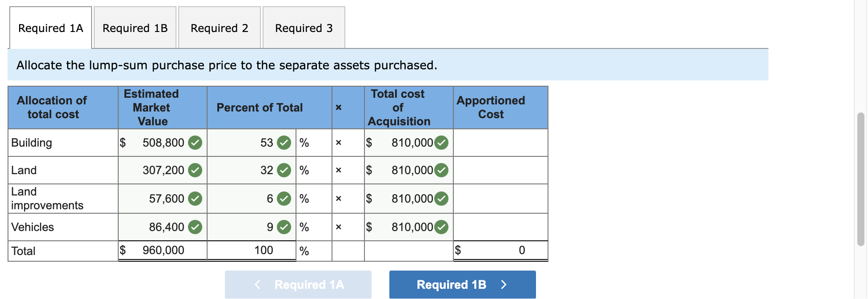Click the checkmark beside Land improvements' 57,600 value
Image resolution: width=868 pixels, height=299 pixels.
point(195,199)
